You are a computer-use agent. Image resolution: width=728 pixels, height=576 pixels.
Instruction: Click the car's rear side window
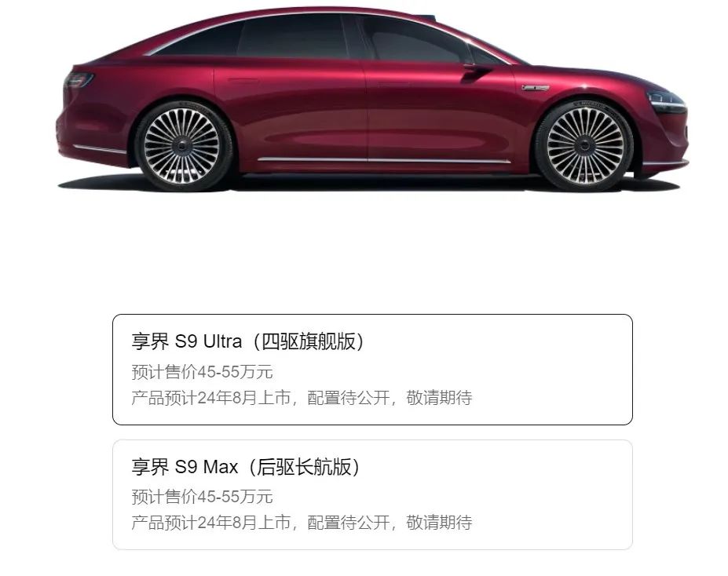(x=294, y=36)
